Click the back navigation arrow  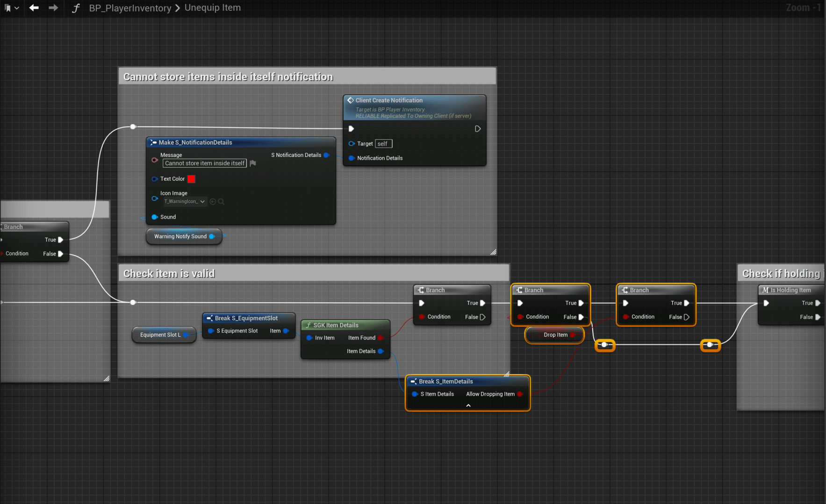point(34,8)
